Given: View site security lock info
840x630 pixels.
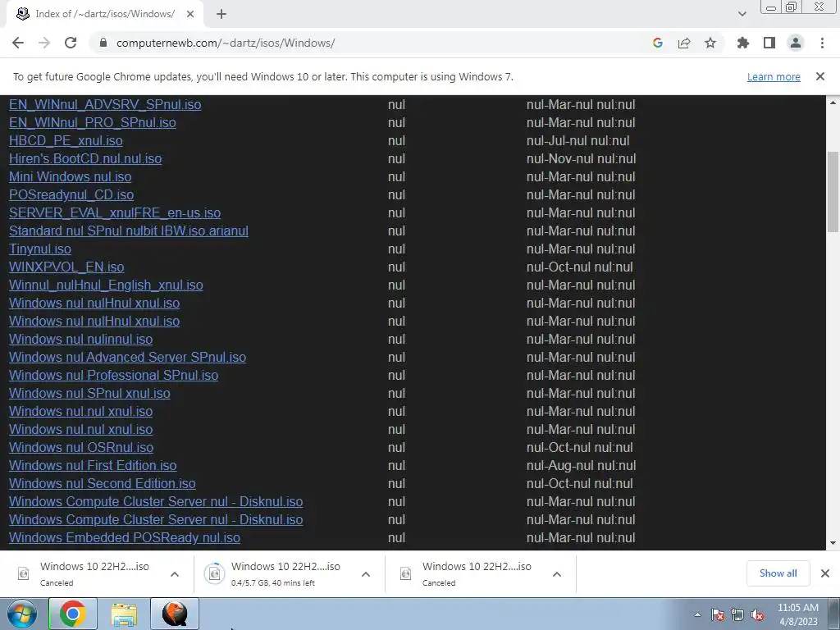Looking at the screenshot, I should [x=103, y=43].
